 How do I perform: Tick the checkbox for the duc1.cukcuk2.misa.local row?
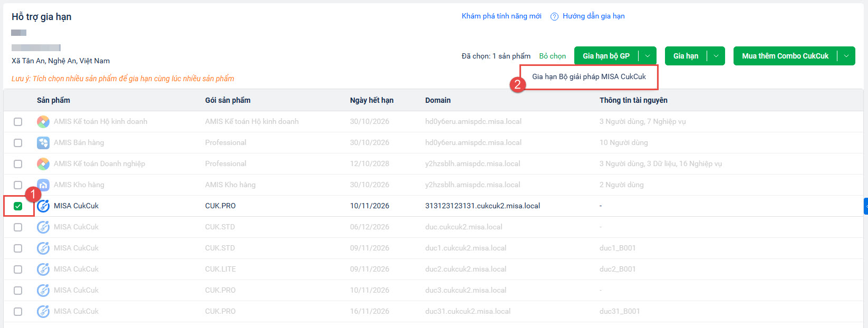[18, 248]
